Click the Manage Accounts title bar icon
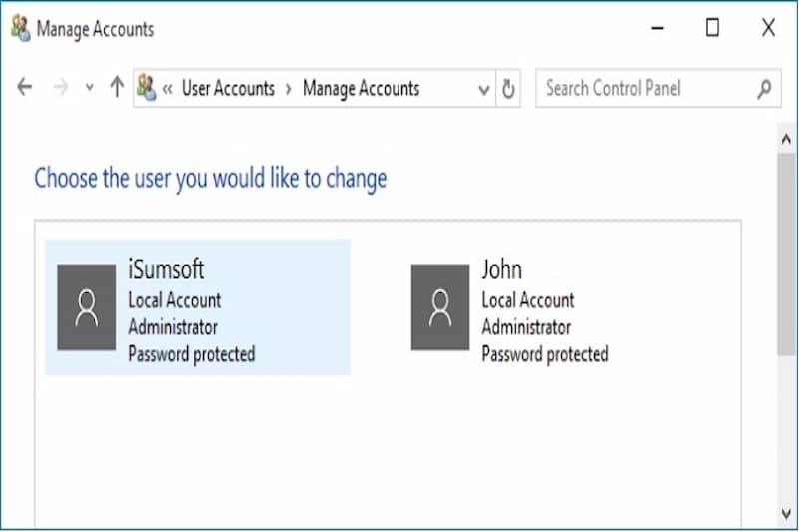This screenshot has width=799, height=532. pos(19,28)
